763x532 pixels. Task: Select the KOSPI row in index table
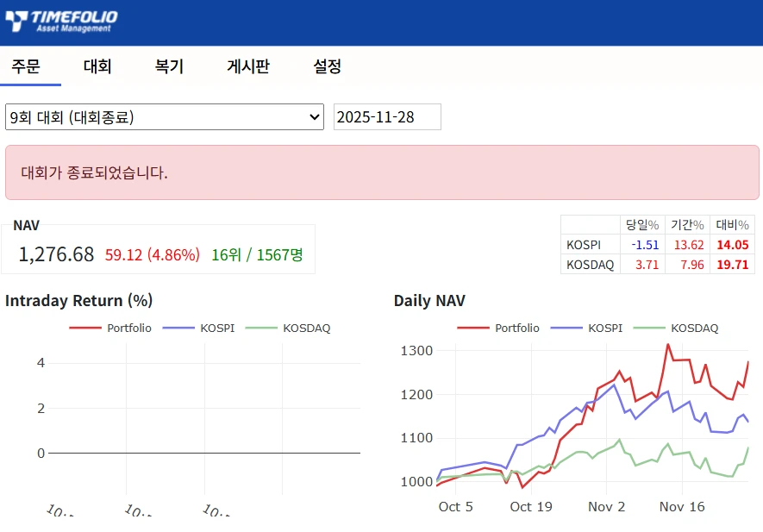point(583,245)
